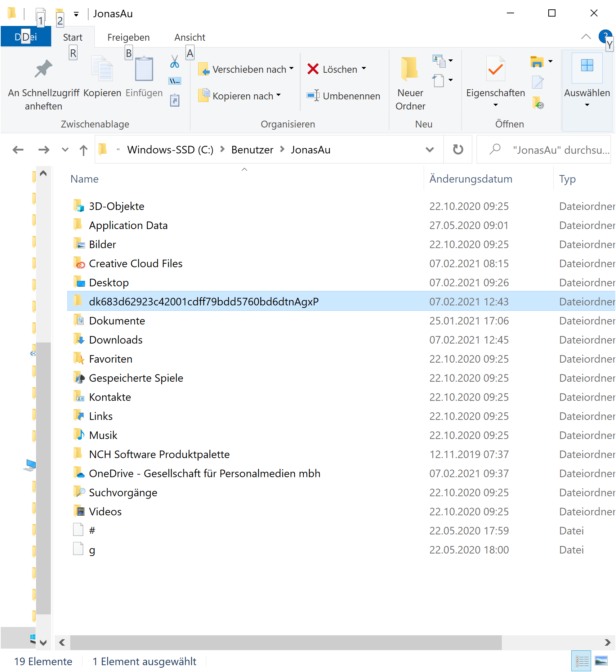This screenshot has height=672, width=616.
Task: Switch to details view icon in status bar
Action: point(581,661)
